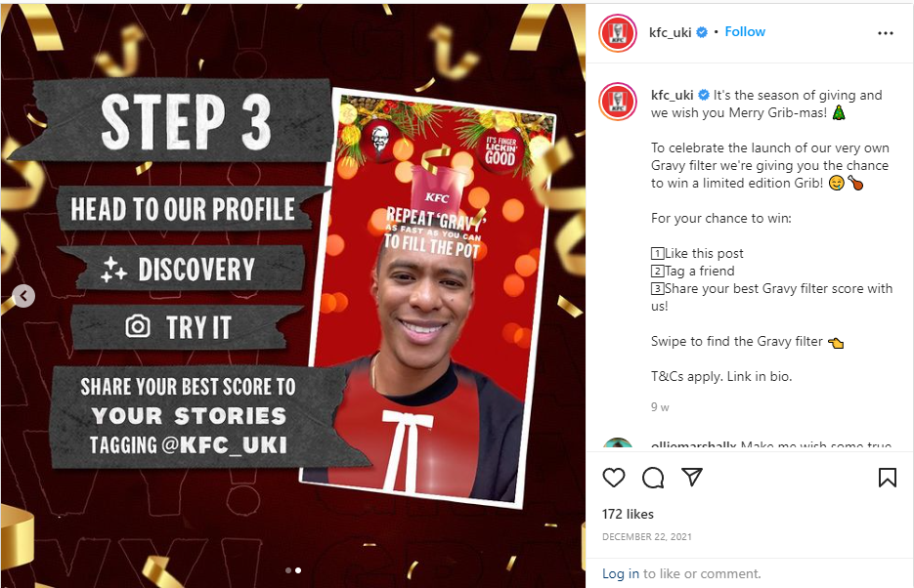This screenshot has width=914, height=588.
Task: Open comments with the speech bubble icon
Action: [653, 478]
